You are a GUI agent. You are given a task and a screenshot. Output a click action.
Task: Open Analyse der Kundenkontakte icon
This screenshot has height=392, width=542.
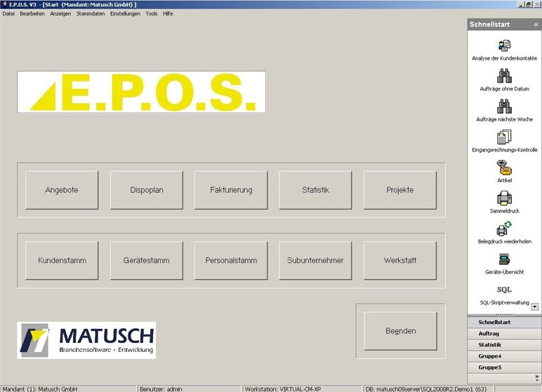pyautogui.click(x=504, y=46)
